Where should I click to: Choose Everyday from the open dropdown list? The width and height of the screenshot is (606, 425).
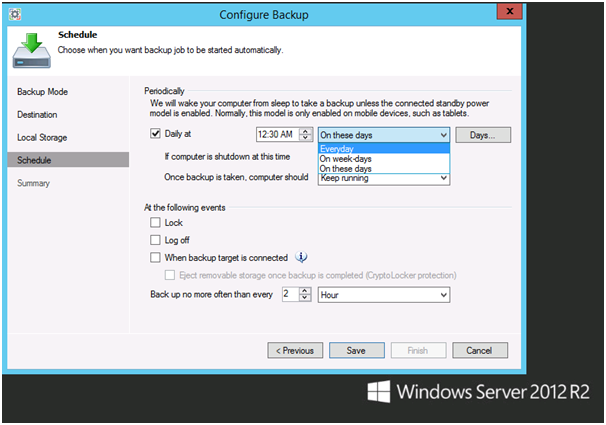point(384,149)
